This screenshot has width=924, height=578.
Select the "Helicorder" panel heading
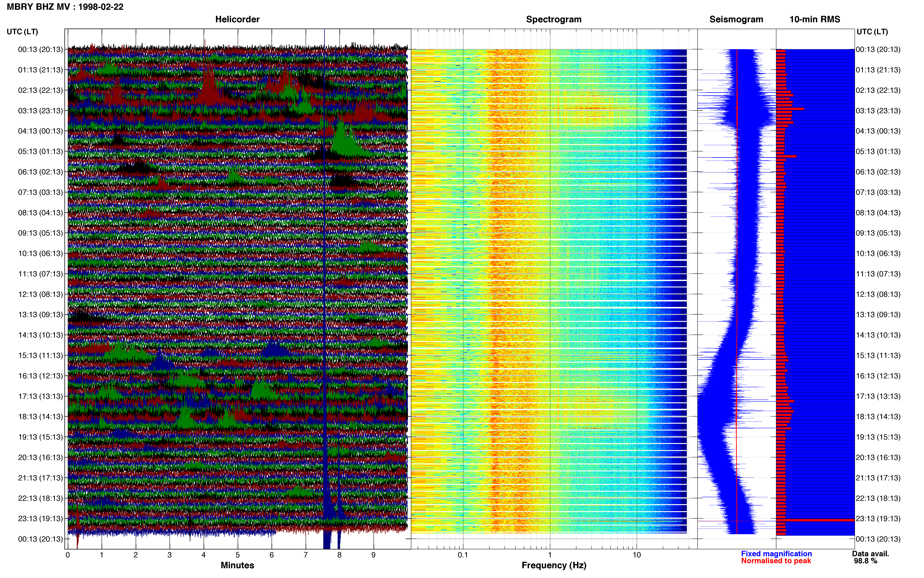[x=237, y=19]
